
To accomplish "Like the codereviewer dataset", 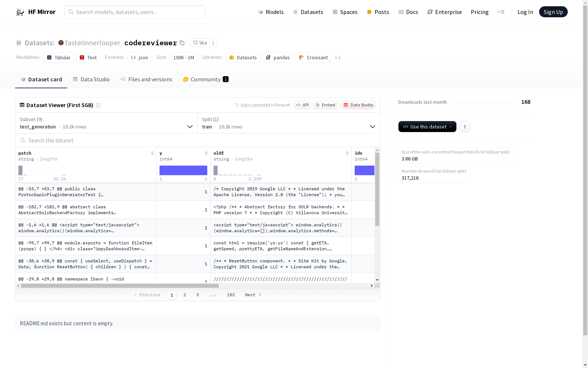I will click(x=200, y=43).
